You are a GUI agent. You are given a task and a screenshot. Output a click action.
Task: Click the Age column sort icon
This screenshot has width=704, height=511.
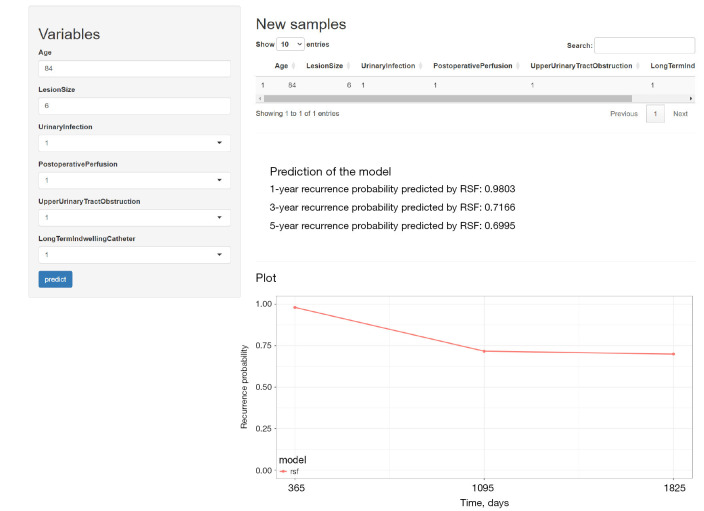(x=294, y=66)
